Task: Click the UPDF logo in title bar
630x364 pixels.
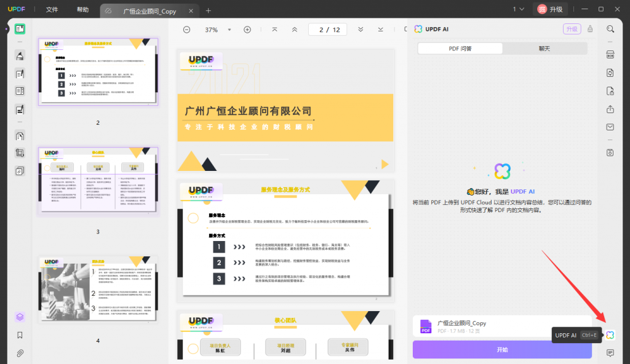Action: point(17,9)
